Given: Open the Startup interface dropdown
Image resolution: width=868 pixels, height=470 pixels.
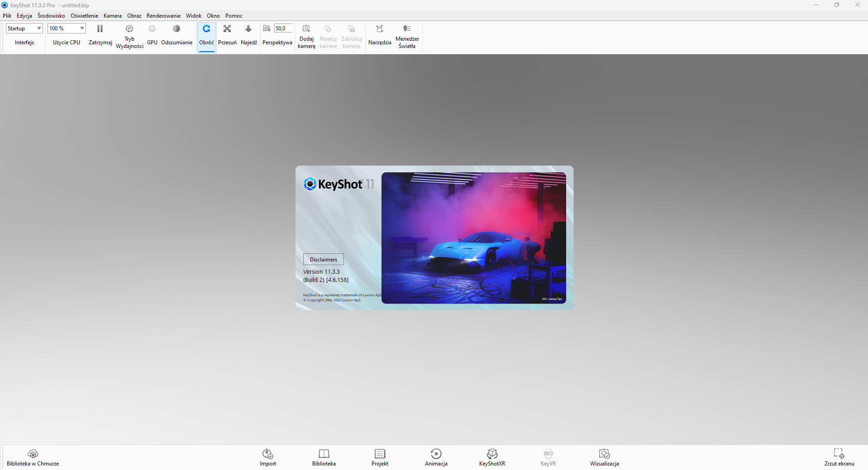Looking at the screenshot, I should 24,28.
